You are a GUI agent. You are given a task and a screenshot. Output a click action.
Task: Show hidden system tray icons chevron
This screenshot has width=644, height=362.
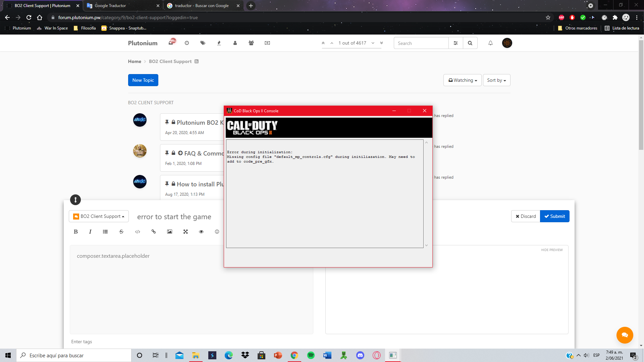click(579, 355)
